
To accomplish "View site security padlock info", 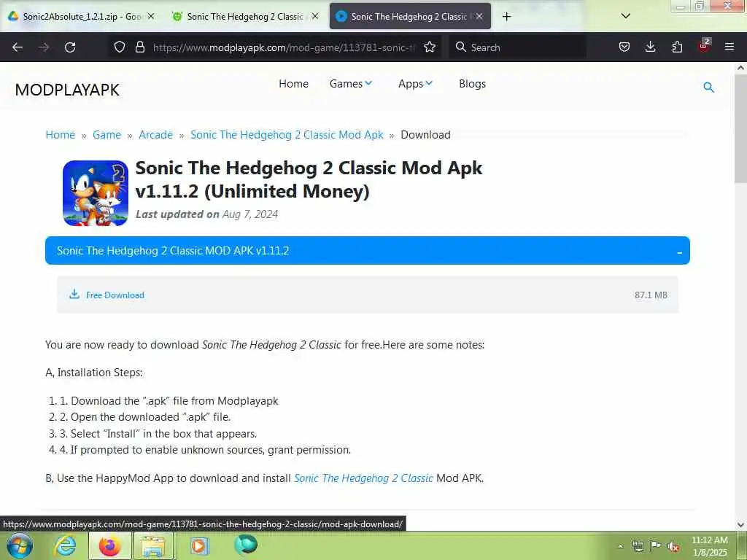I will [139, 47].
